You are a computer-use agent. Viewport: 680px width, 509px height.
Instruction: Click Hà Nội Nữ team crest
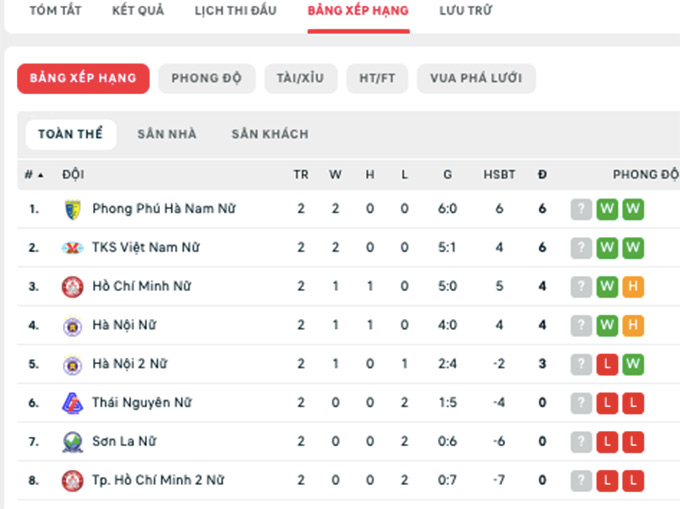coord(72,326)
